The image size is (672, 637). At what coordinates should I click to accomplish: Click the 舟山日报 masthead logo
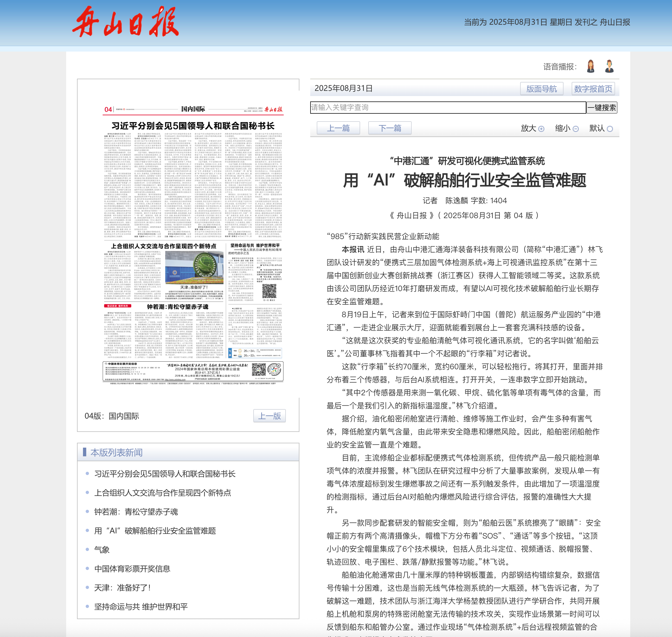click(x=125, y=21)
